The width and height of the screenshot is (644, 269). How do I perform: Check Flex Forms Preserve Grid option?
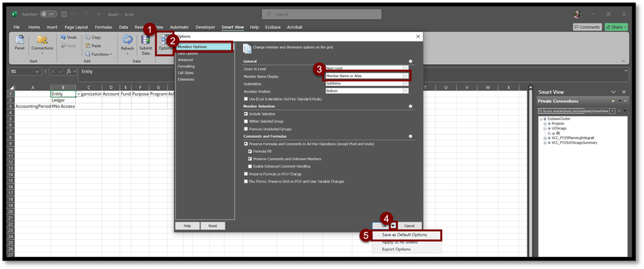point(246,182)
